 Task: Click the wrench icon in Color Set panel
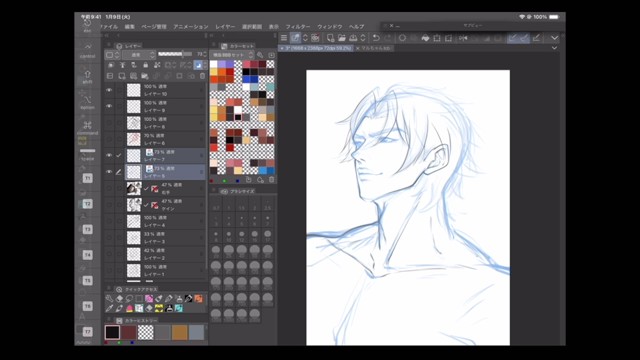[260, 55]
